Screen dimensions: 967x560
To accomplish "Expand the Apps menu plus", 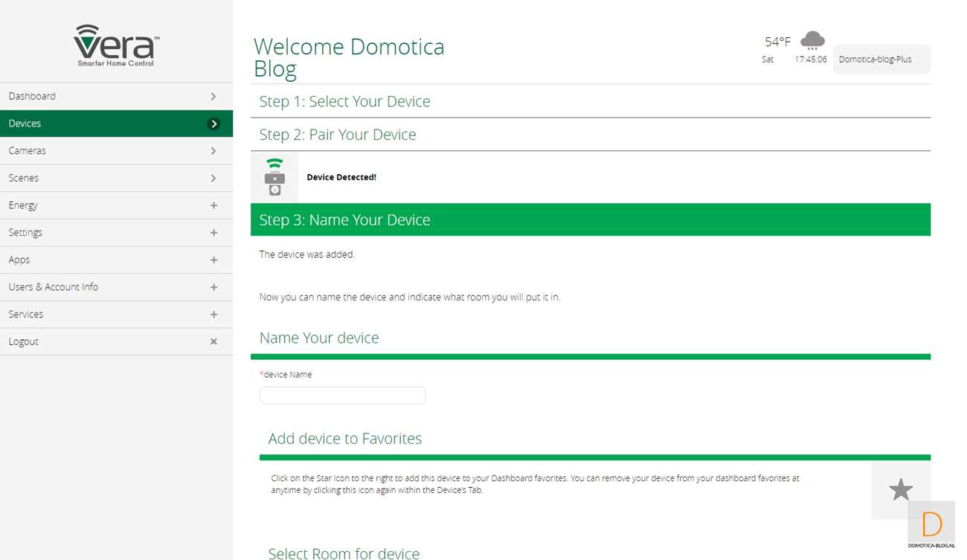I will click(x=213, y=260).
